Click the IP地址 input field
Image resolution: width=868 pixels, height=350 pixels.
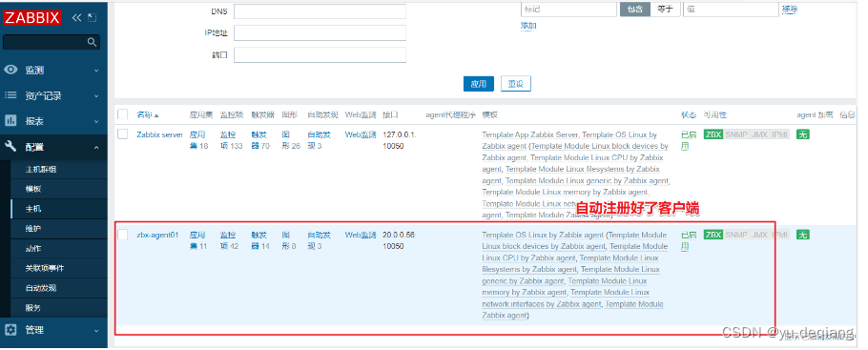(x=320, y=32)
